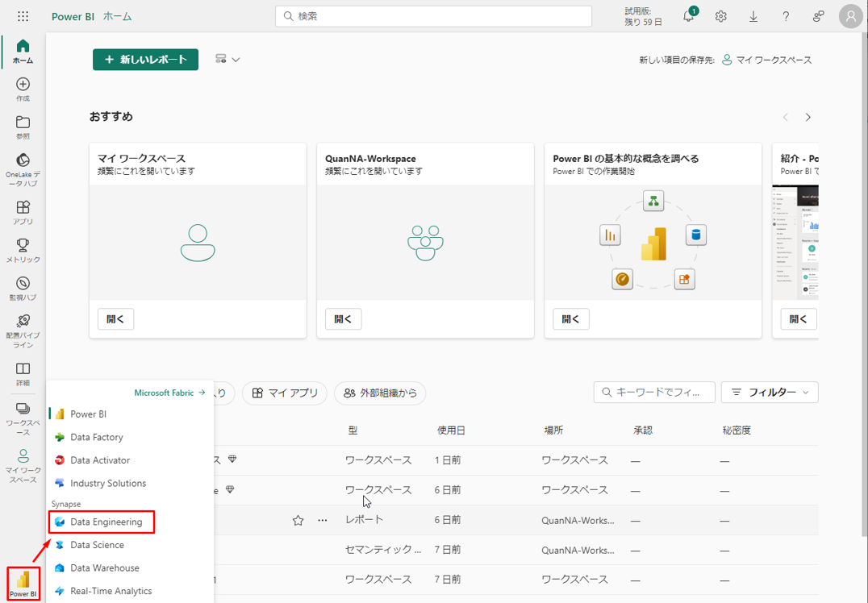Open the 紹介 card button
This screenshot has width=868, height=603.
(x=799, y=319)
